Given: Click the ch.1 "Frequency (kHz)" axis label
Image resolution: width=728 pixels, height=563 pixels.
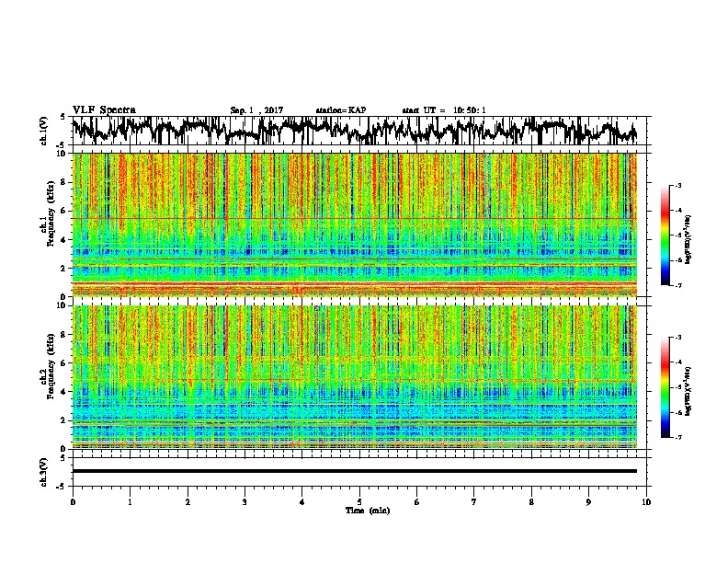Looking at the screenshot, I should point(51,214).
